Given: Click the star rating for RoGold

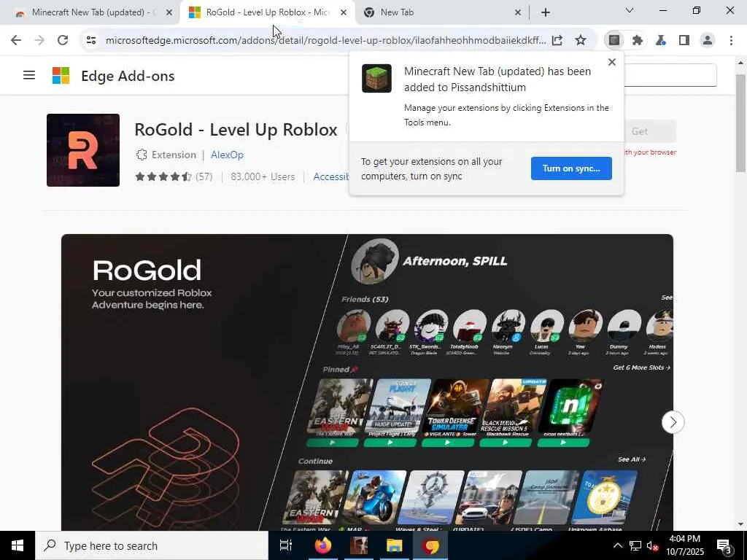Looking at the screenshot, I should coord(163,176).
